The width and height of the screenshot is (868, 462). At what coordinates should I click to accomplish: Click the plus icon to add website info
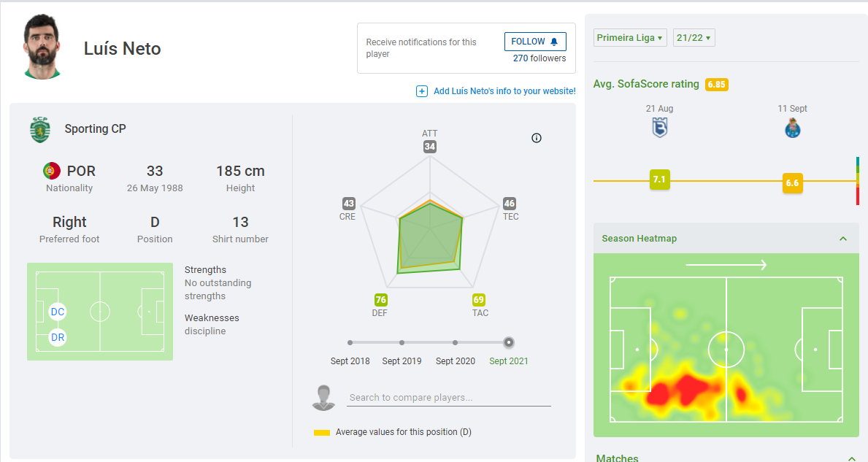422,91
